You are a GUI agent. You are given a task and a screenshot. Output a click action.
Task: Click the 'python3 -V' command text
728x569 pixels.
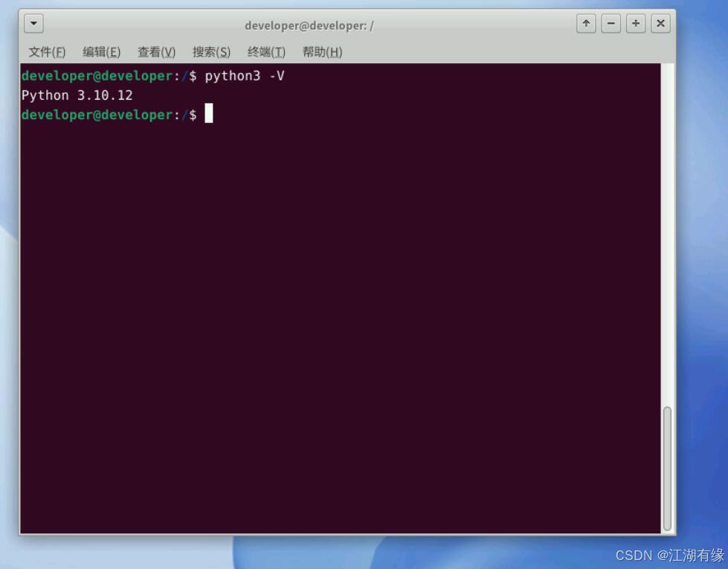pos(245,76)
